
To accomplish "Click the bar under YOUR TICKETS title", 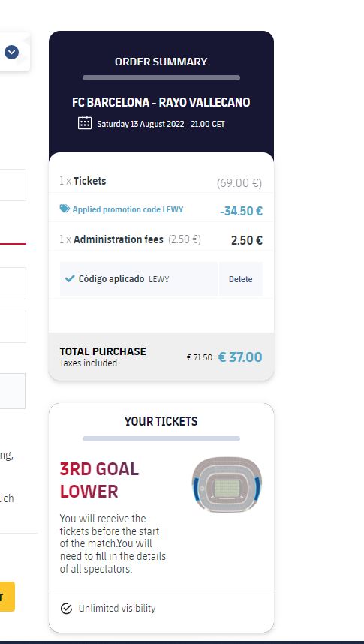I will pyautogui.click(x=161, y=438).
